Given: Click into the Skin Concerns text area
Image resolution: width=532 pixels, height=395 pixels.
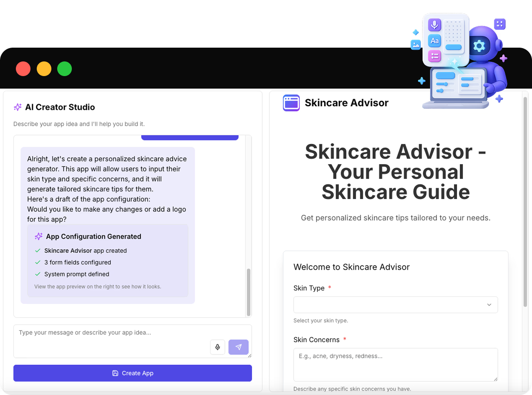Looking at the screenshot, I should (395, 364).
